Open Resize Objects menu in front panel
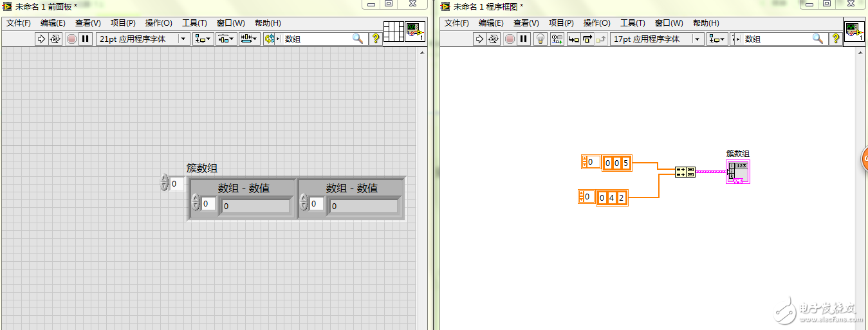This screenshot has width=868, height=330. point(250,39)
